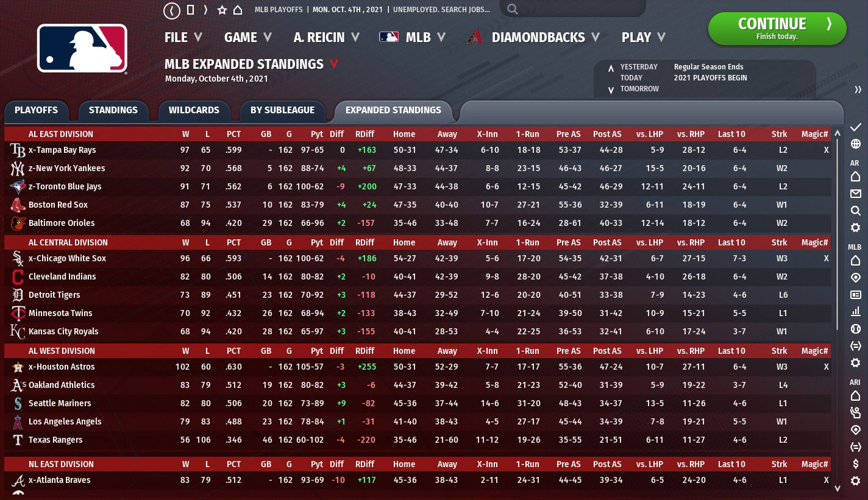Open the MLB section bar chart statistics icon
This screenshot has width=868, height=500.
855,311
